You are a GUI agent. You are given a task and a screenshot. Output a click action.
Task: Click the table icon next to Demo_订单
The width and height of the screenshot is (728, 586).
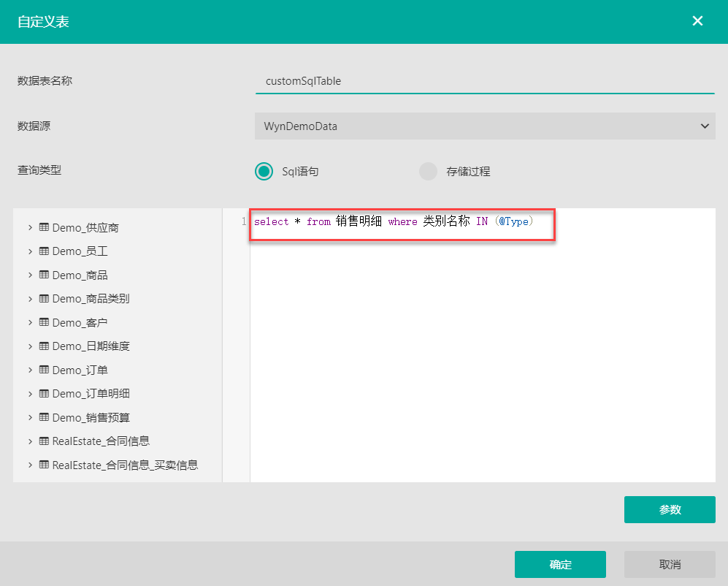pyautogui.click(x=44, y=370)
